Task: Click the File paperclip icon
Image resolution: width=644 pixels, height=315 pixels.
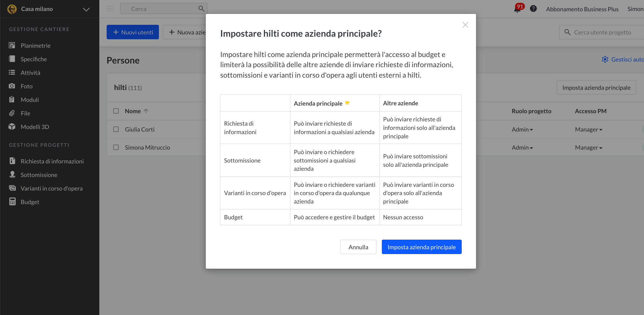Action: tap(12, 113)
